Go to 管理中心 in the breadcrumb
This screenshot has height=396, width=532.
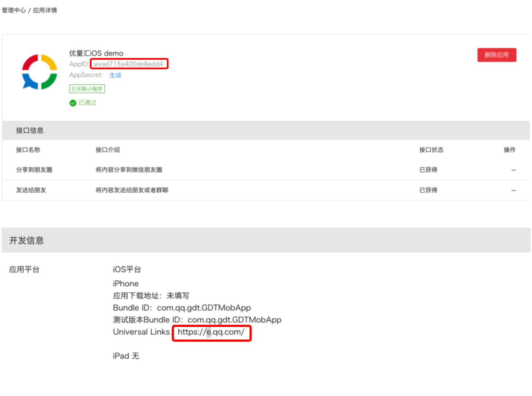[x=14, y=10]
